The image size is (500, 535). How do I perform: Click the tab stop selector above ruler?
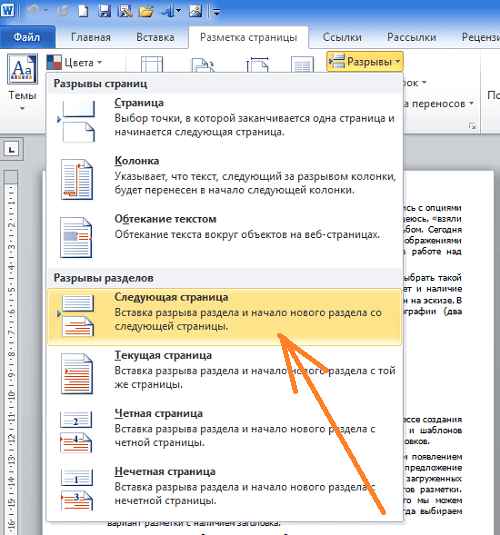tap(12, 149)
